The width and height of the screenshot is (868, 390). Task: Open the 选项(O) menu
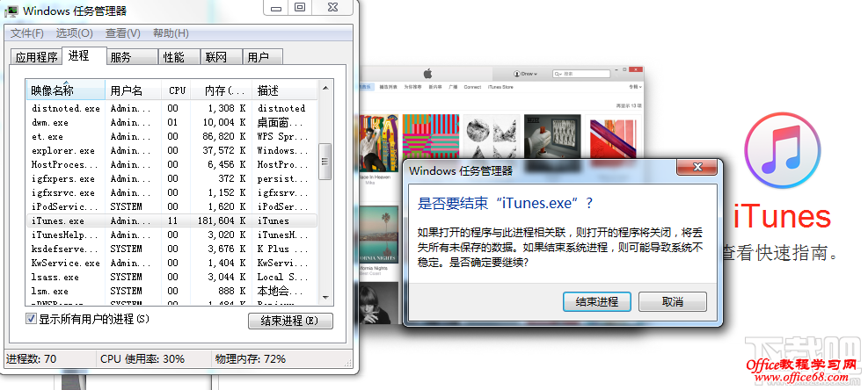[74, 33]
